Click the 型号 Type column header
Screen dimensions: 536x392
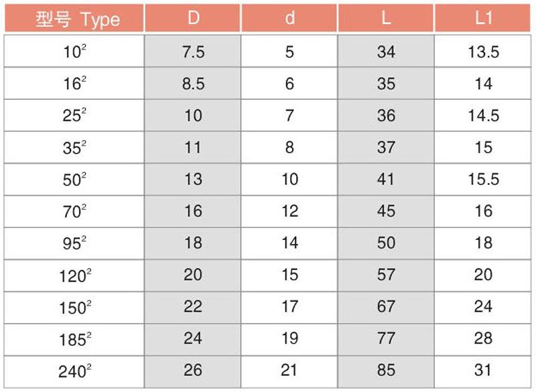pyautogui.click(x=74, y=18)
